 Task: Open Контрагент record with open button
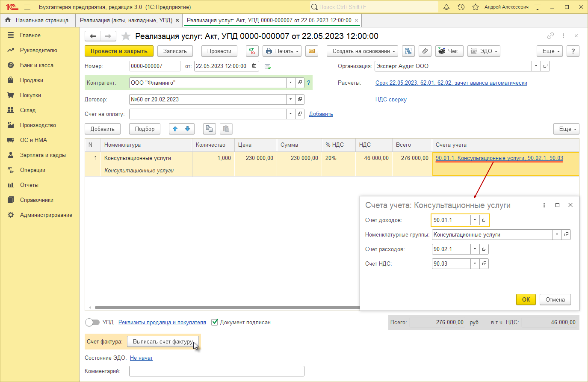(x=300, y=83)
